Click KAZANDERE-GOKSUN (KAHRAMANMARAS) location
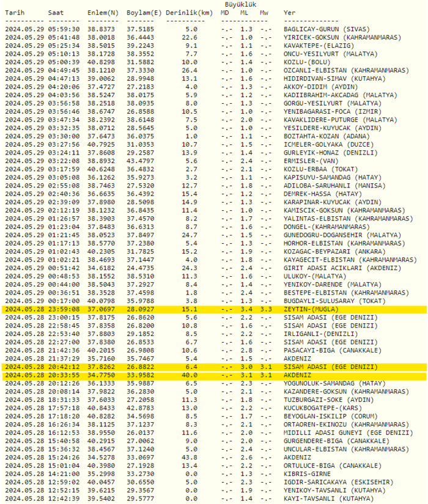428x504 pixels. click(x=346, y=392)
